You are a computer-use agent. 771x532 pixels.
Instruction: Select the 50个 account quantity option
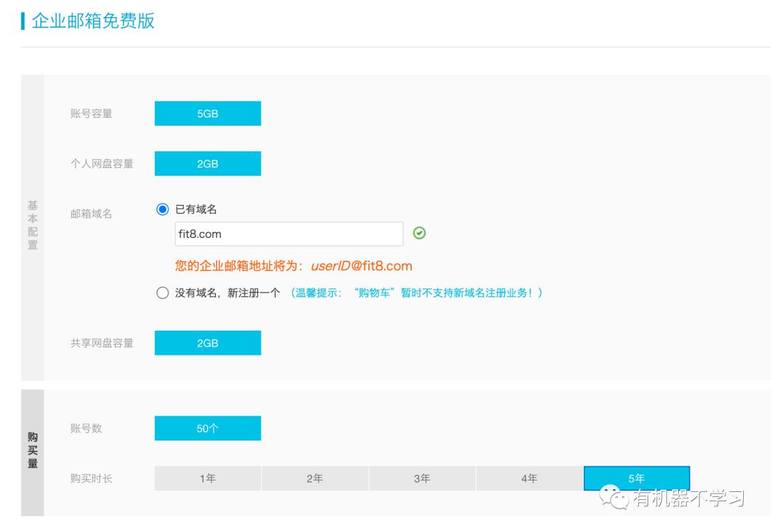[x=207, y=428]
